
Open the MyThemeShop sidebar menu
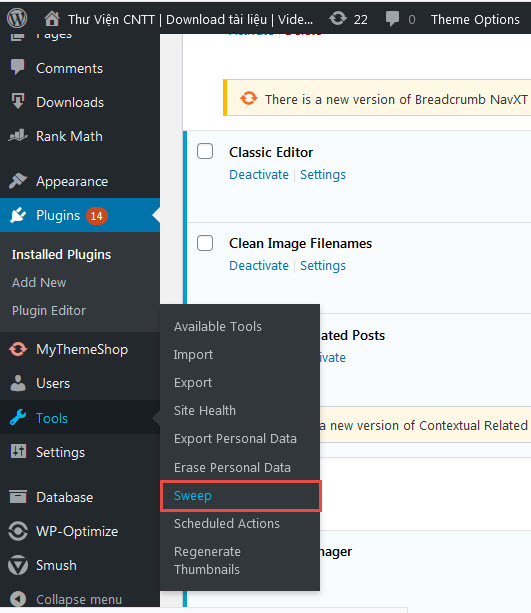(x=82, y=350)
